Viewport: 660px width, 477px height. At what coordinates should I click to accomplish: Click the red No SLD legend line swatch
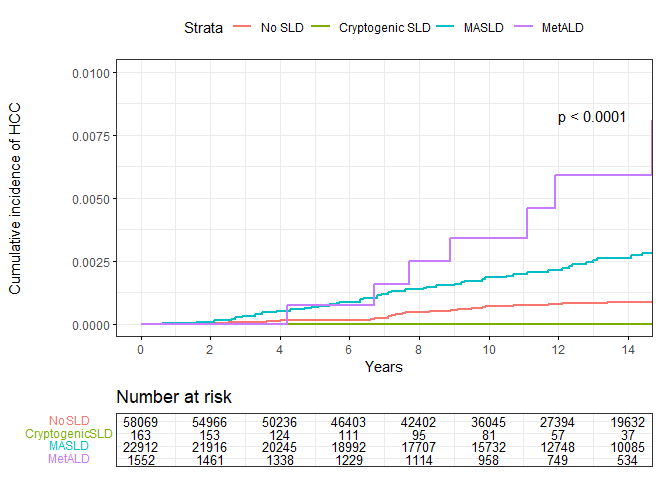coord(241,28)
